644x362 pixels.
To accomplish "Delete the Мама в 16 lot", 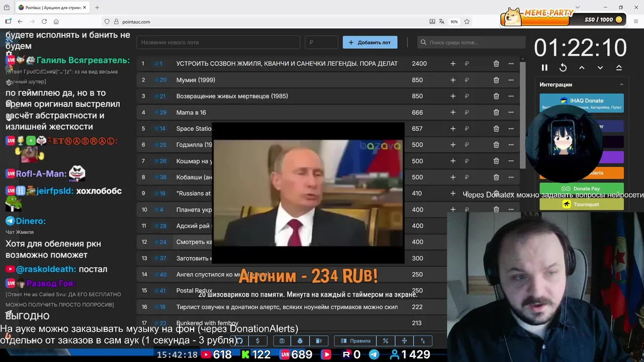I will pos(496,113).
